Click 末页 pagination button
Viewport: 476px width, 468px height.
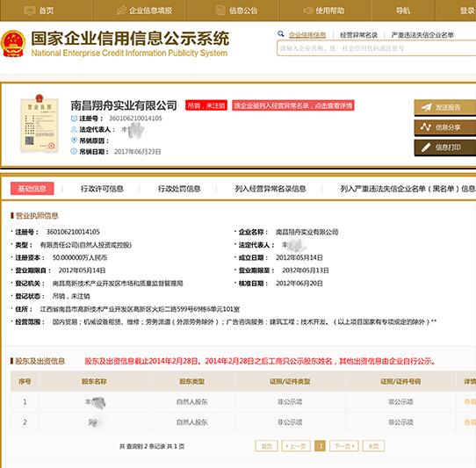coord(373,446)
